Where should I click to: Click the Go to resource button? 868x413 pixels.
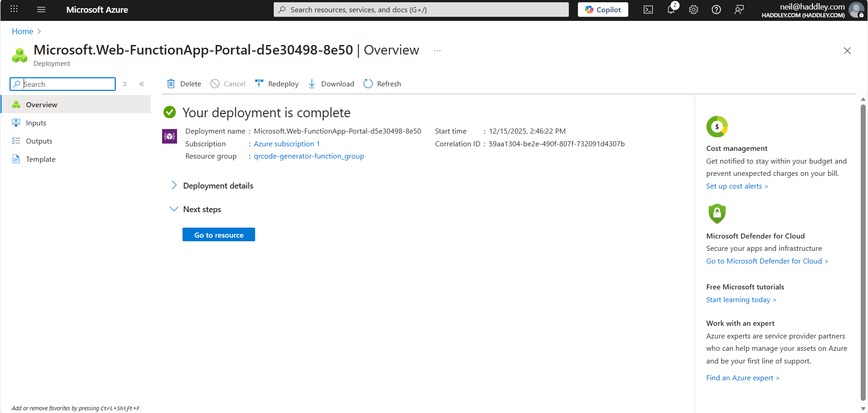(x=218, y=234)
